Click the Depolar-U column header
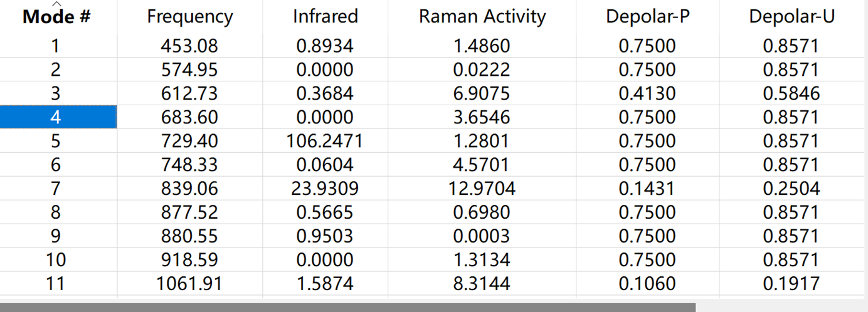This screenshot has height=312, width=868. tap(791, 16)
